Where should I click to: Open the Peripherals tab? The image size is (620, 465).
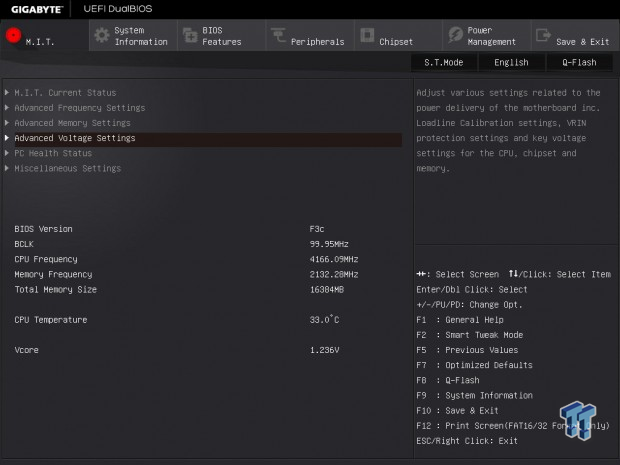[x=310, y=35]
